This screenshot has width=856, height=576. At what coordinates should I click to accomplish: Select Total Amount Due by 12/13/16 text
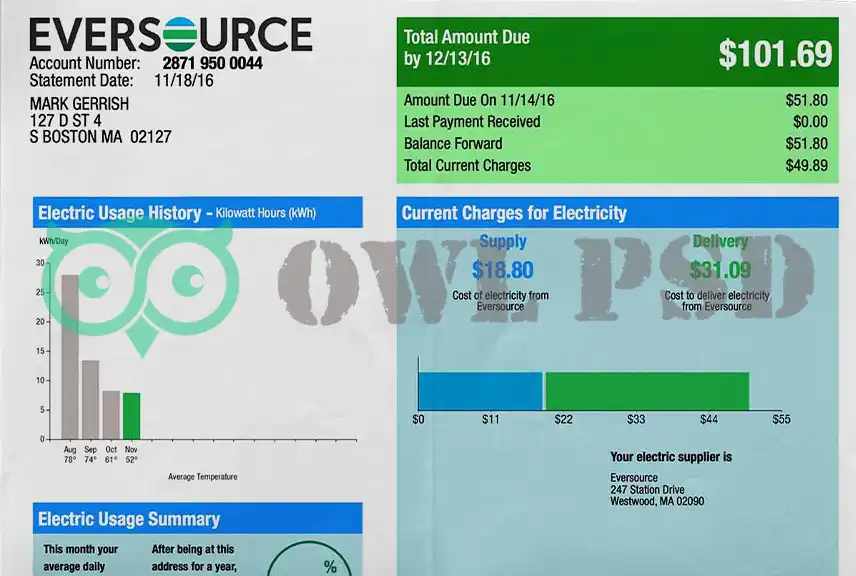pyautogui.click(x=467, y=47)
